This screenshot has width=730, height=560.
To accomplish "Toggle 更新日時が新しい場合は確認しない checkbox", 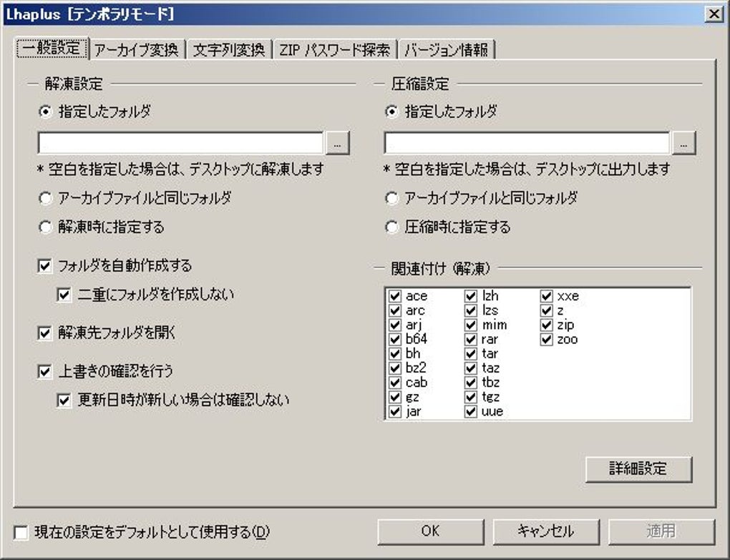I will tap(64, 401).
